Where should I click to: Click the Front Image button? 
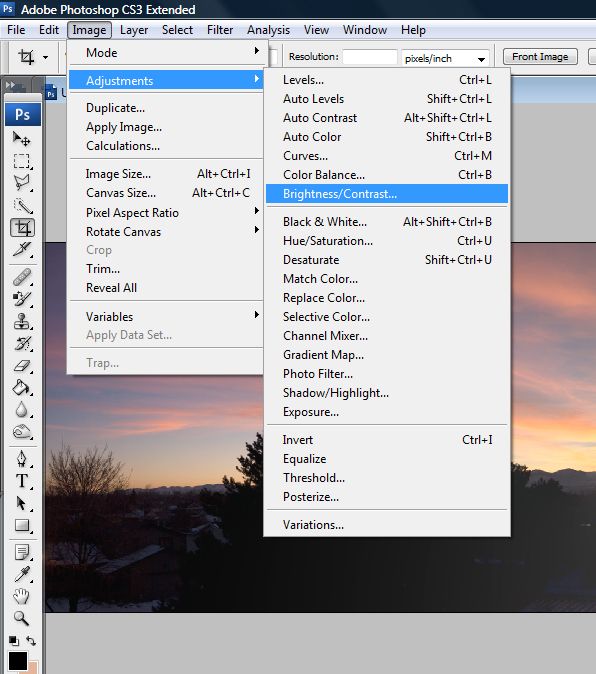click(x=540, y=57)
